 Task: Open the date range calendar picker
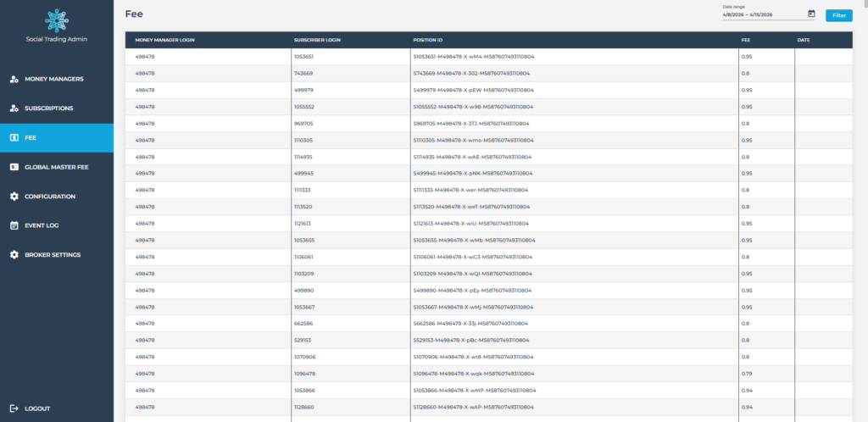pos(811,14)
